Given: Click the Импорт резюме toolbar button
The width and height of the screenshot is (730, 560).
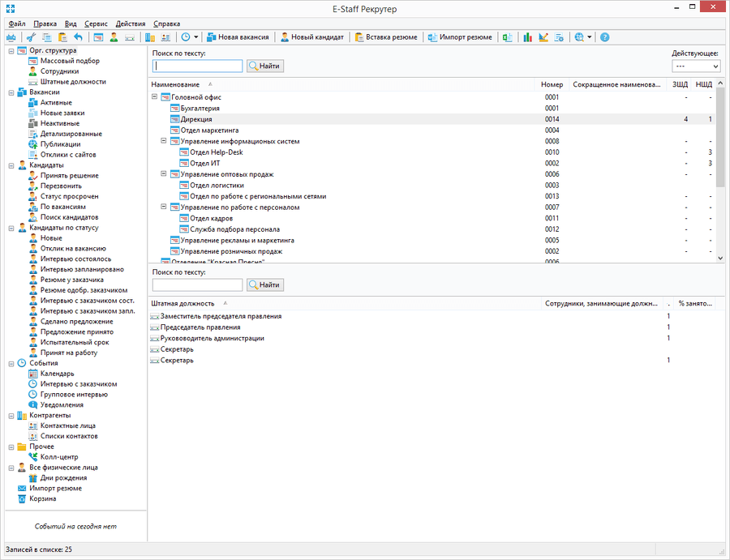Looking at the screenshot, I should [460, 37].
